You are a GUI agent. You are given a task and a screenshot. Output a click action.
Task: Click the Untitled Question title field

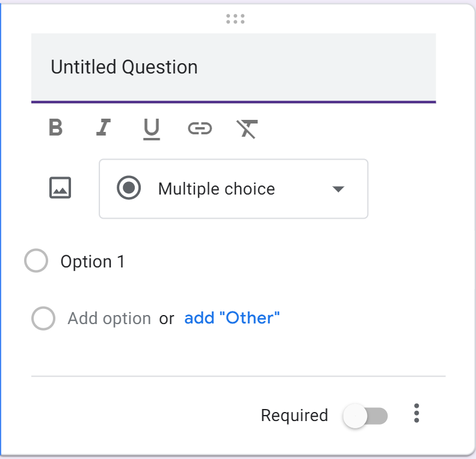coord(233,67)
